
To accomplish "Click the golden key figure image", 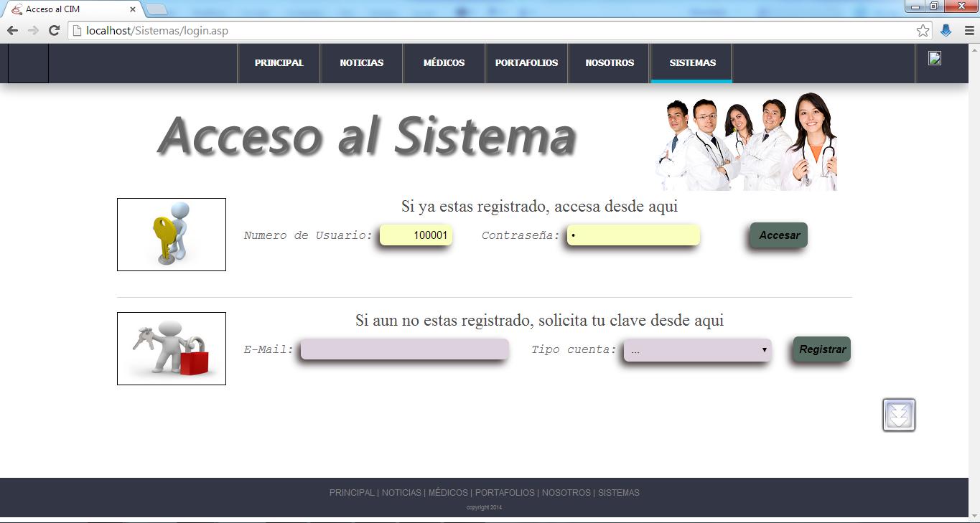I will point(172,235).
